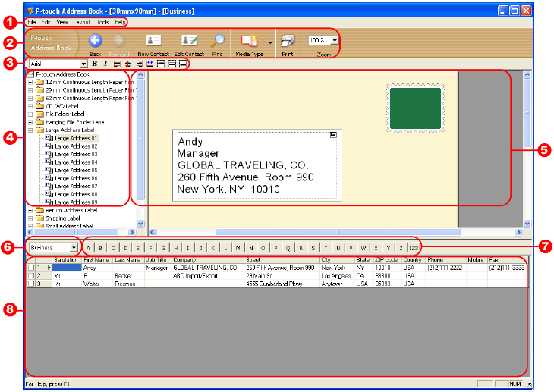Open the Edit menu
Viewport: 554px width, 392px height.
point(46,22)
